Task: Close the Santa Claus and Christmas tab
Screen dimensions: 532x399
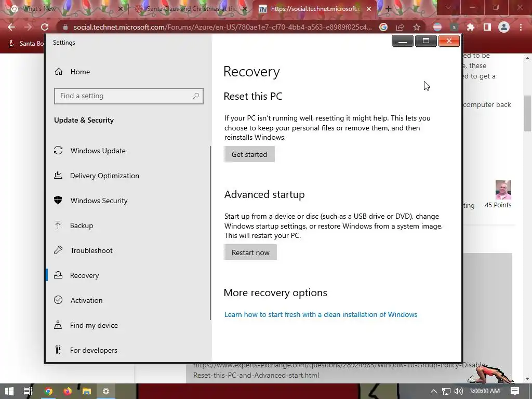Action: click(245, 9)
